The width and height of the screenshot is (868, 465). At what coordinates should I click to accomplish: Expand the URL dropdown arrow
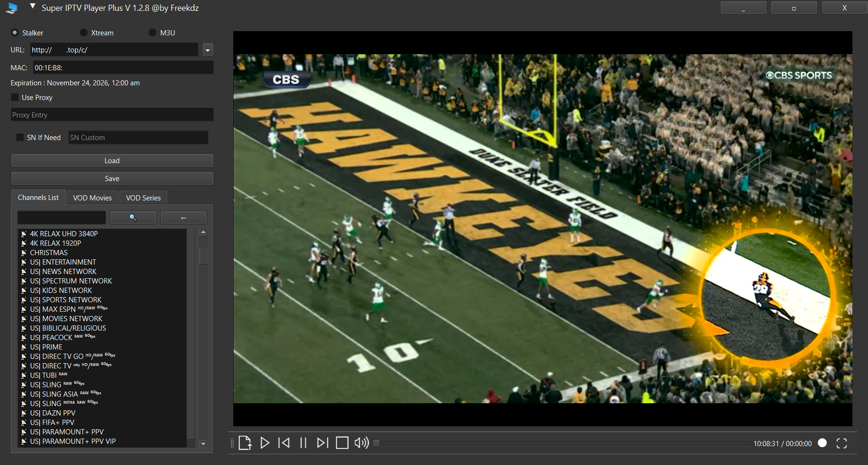click(208, 50)
